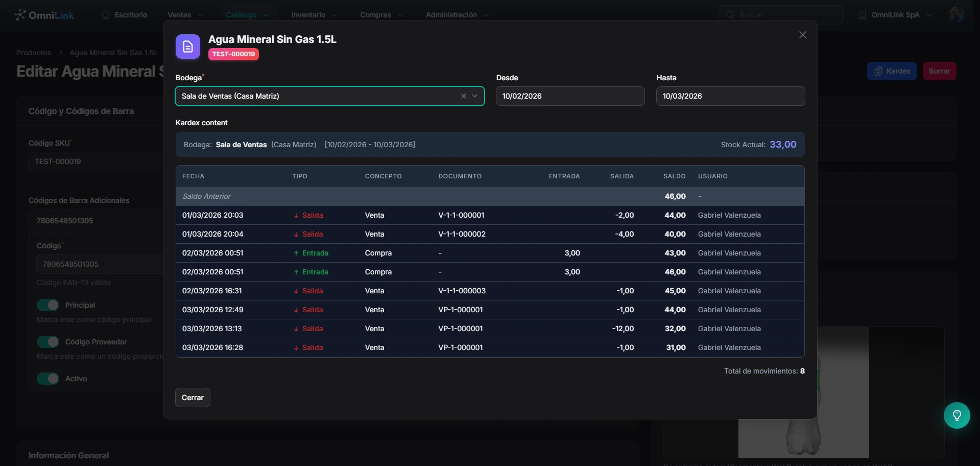Click the TIPO column header
The width and height of the screenshot is (980, 466).
(x=300, y=176)
